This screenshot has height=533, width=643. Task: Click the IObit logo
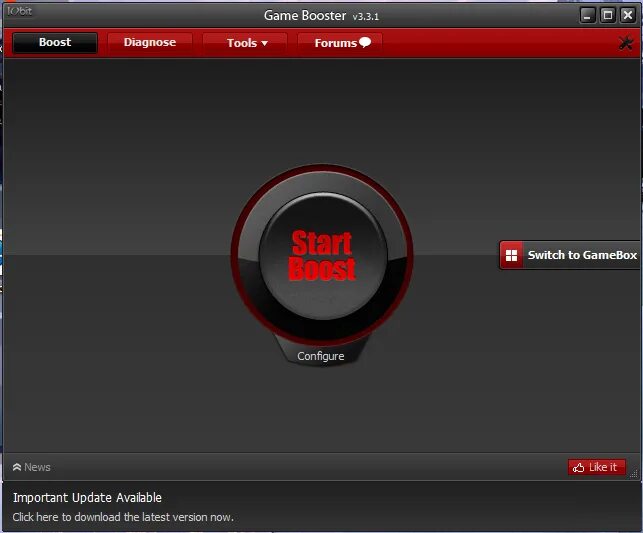19,11
